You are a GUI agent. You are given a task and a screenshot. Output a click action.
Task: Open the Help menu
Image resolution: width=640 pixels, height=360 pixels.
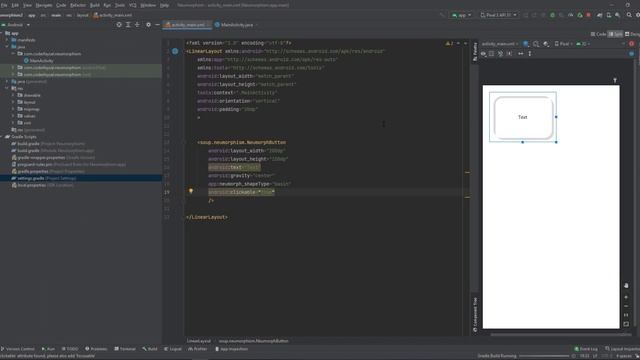[164, 5]
